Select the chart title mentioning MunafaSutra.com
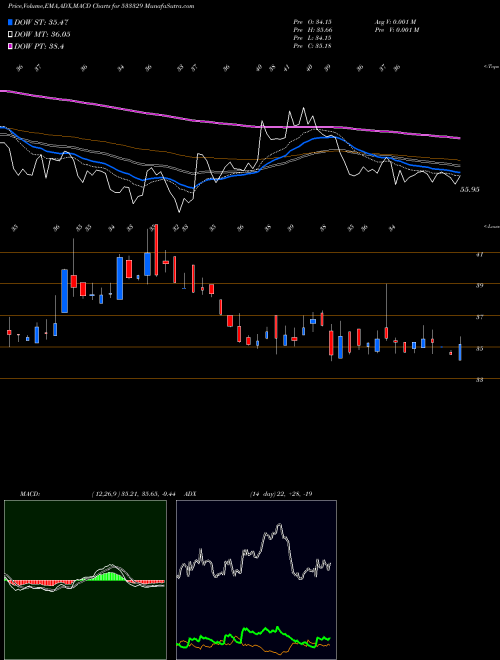 pyautogui.click(x=101, y=6)
